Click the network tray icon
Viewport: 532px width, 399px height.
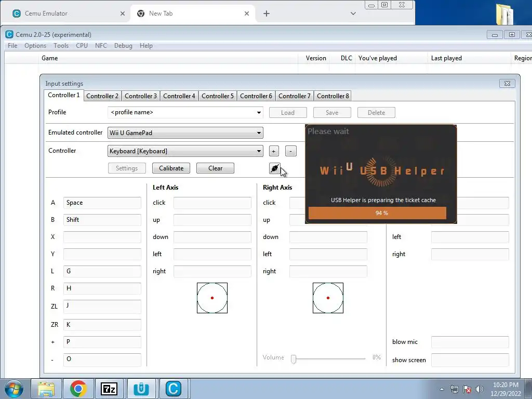point(454,389)
